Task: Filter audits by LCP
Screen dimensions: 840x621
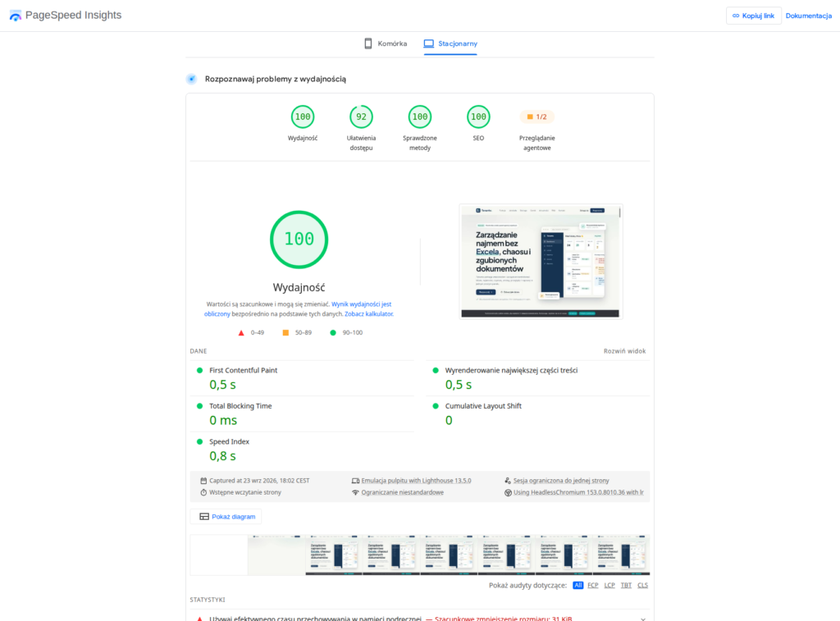Action: coord(609,585)
